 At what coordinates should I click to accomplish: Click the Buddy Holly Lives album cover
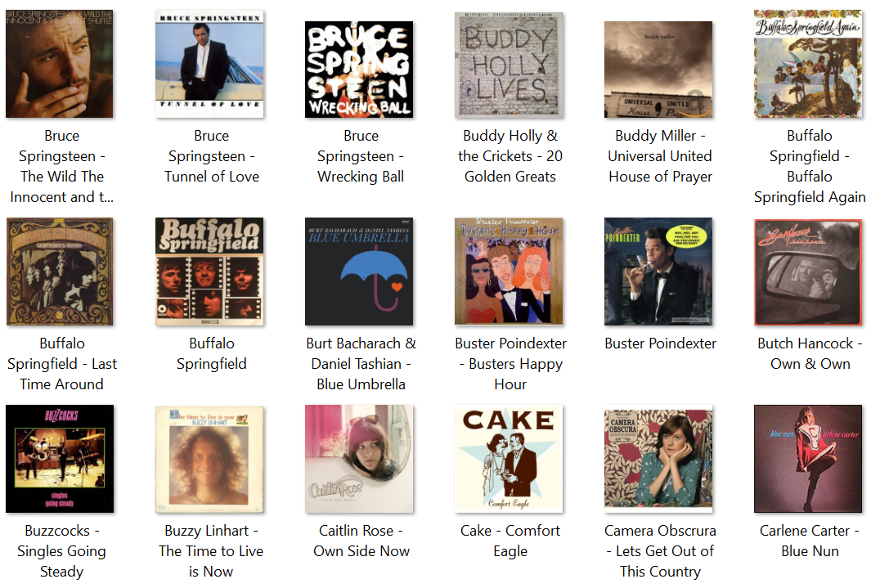(509, 65)
